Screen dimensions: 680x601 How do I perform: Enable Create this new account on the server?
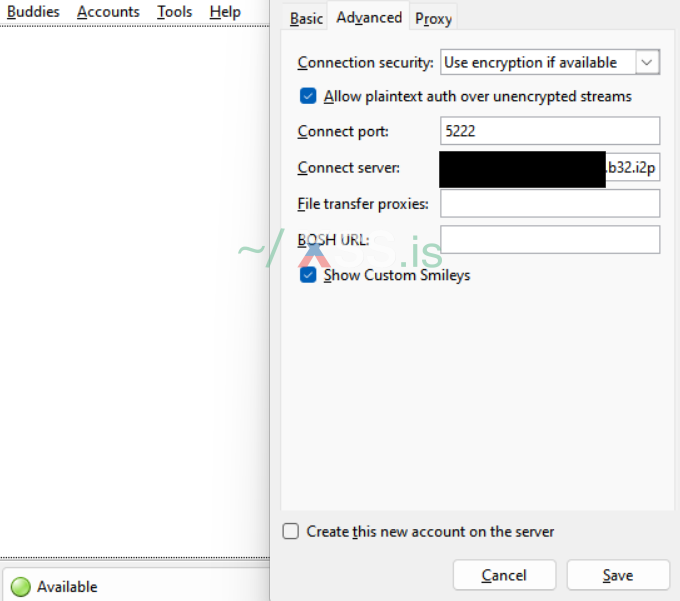point(291,532)
